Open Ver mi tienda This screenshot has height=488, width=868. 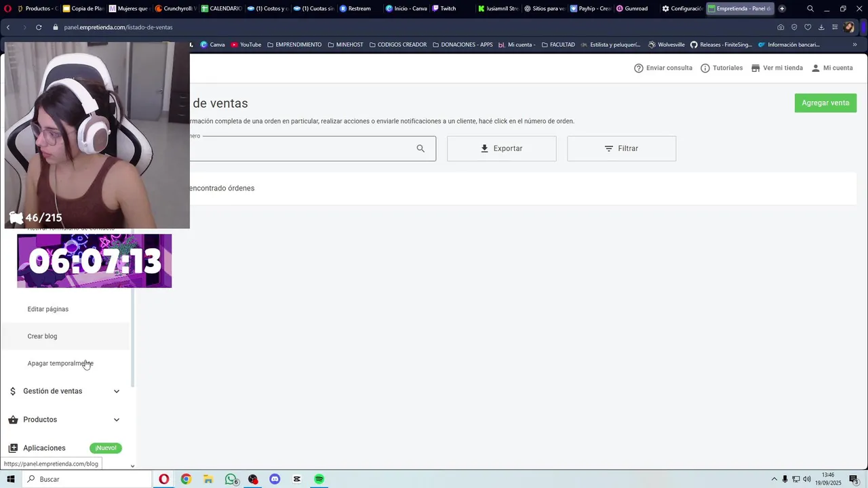pos(776,68)
